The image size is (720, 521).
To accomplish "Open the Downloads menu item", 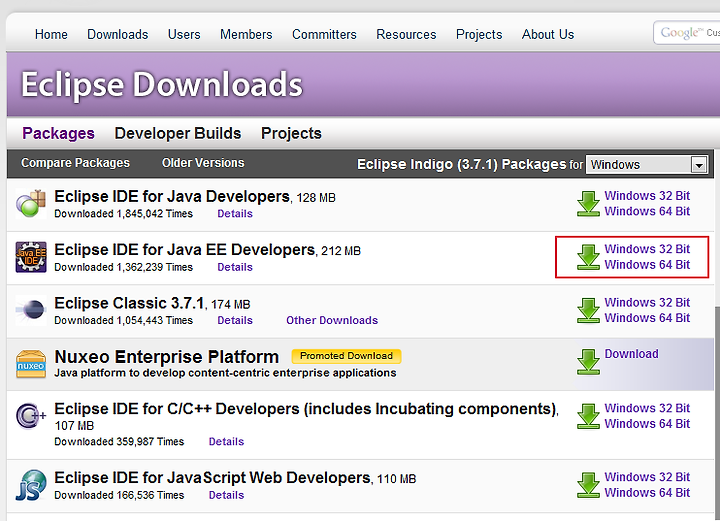I will 118,34.
